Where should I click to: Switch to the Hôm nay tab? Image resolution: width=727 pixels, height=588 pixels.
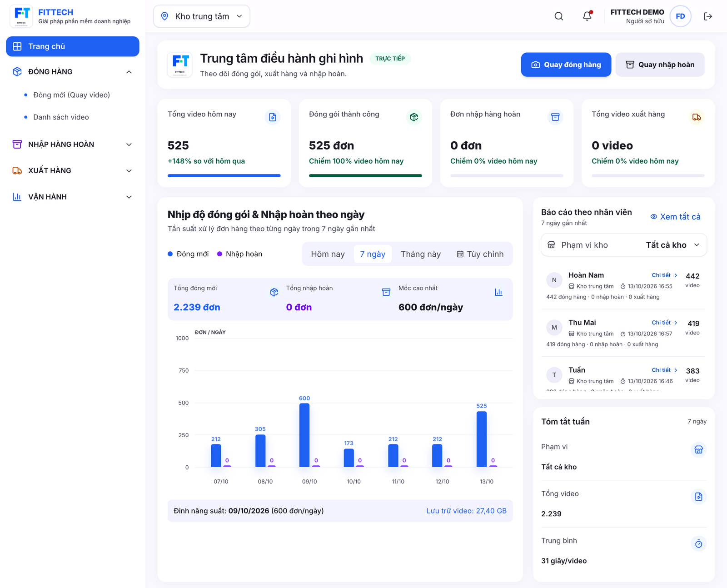pyautogui.click(x=328, y=254)
